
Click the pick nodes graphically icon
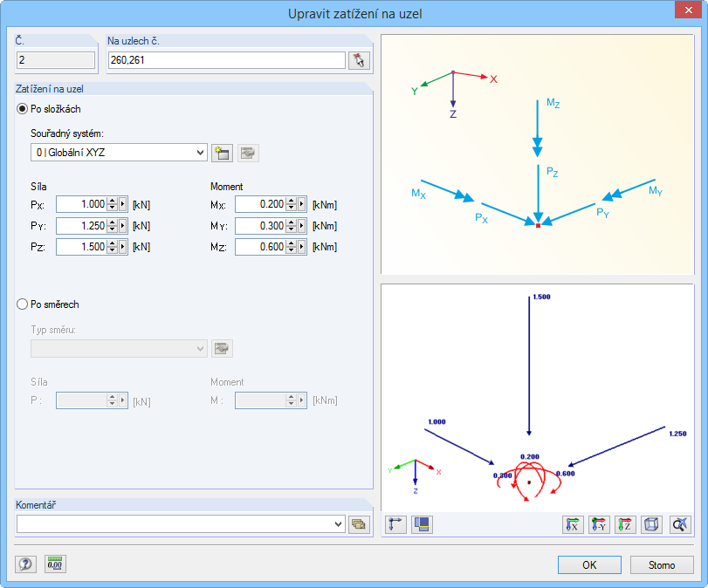click(x=359, y=60)
